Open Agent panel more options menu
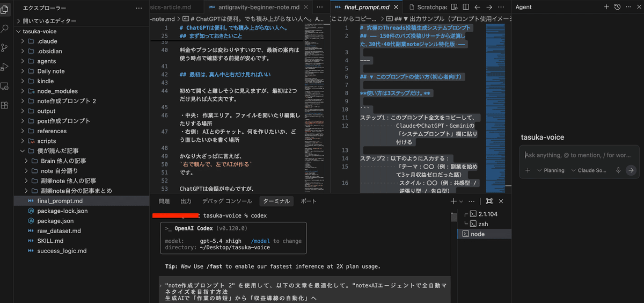The image size is (644, 303). 628,7
